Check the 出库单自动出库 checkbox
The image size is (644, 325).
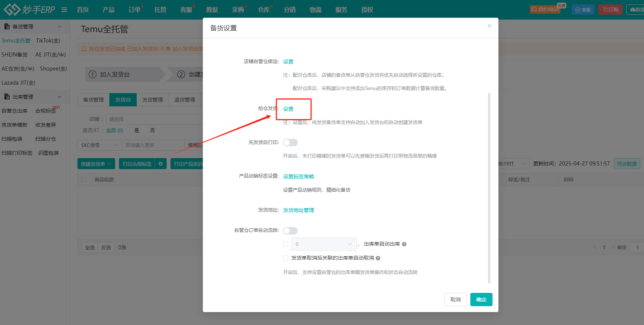286,244
